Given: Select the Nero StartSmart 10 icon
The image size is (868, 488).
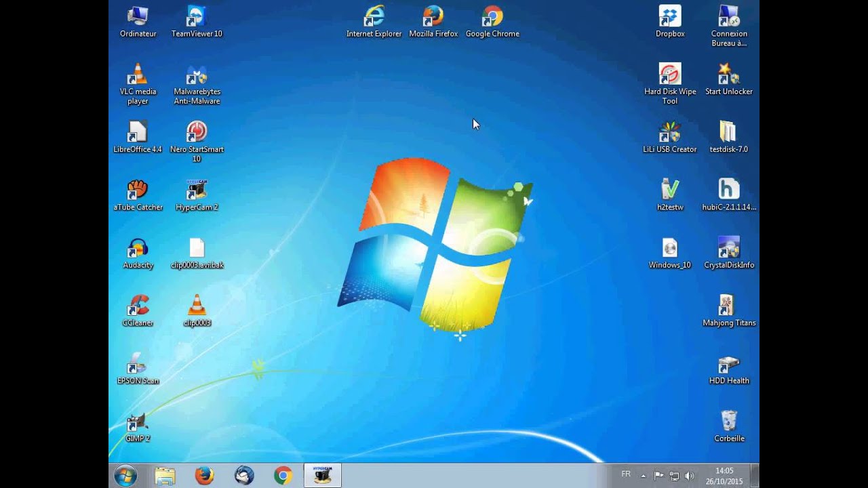Looking at the screenshot, I should (197, 142).
